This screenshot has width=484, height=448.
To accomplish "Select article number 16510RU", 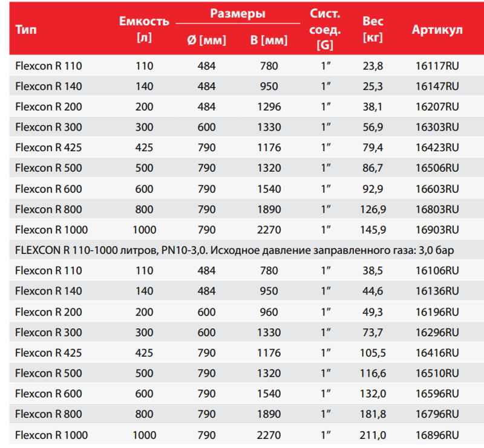I will point(437,373).
